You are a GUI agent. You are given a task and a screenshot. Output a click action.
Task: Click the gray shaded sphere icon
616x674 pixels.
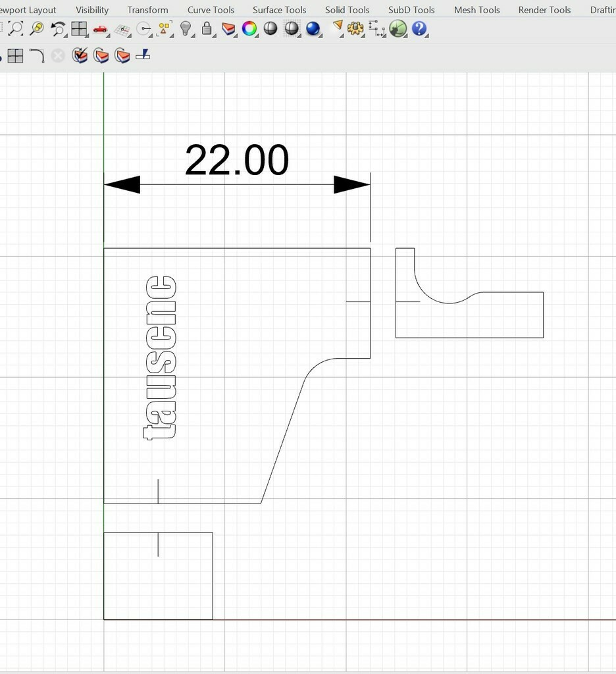pos(270,29)
